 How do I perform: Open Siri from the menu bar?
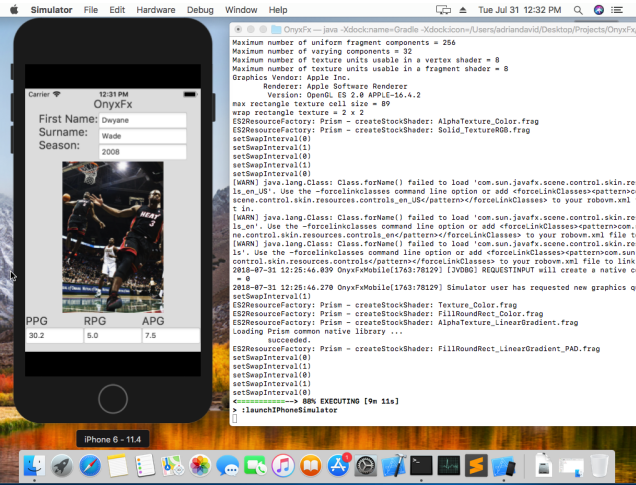pos(599,10)
